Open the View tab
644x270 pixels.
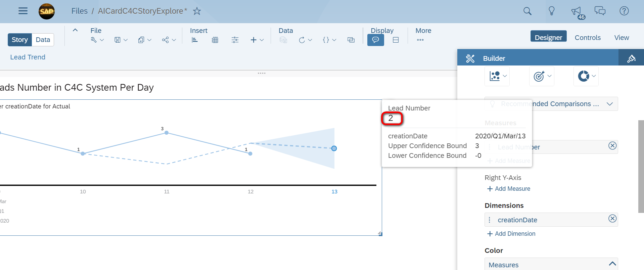click(x=622, y=38)
